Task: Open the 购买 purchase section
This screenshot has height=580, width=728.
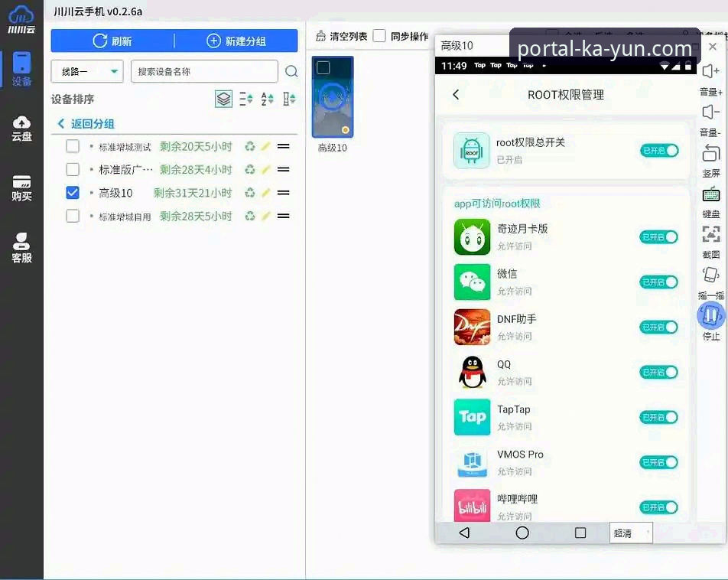Action: point(21,187)
